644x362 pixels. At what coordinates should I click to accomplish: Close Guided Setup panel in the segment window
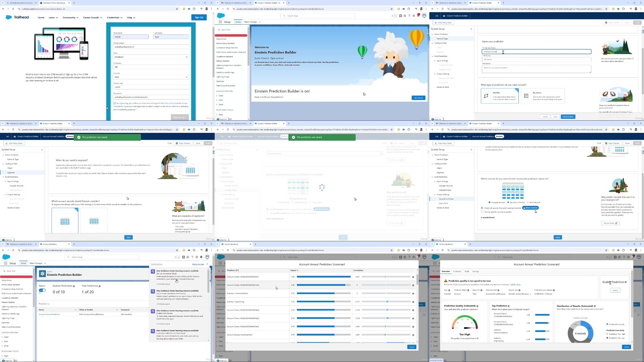coord(42,150)
